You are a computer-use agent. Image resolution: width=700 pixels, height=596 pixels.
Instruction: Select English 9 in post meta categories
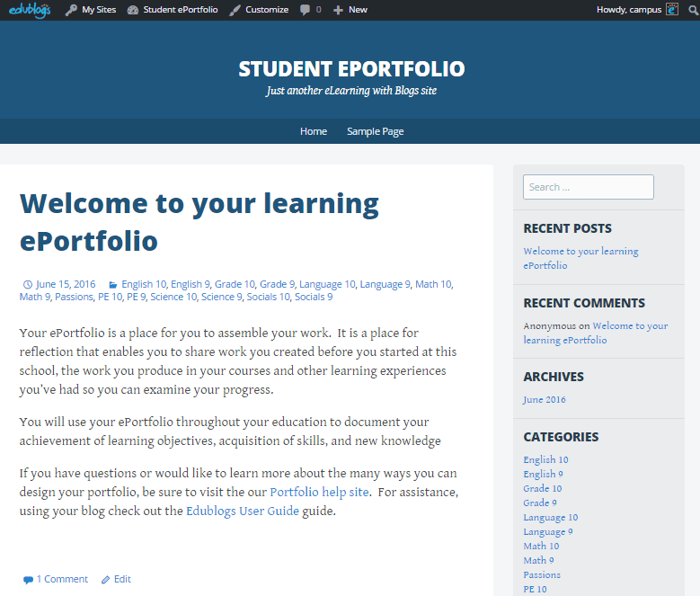tap(191, 284)
